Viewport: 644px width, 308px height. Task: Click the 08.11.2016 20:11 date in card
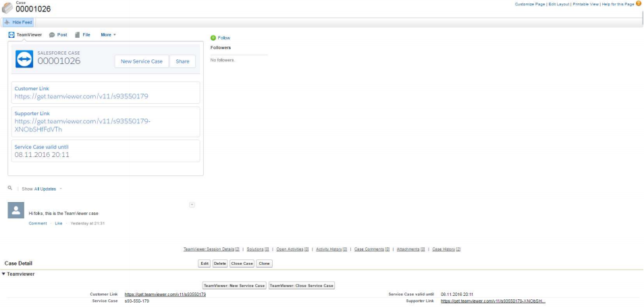point(42,155)
